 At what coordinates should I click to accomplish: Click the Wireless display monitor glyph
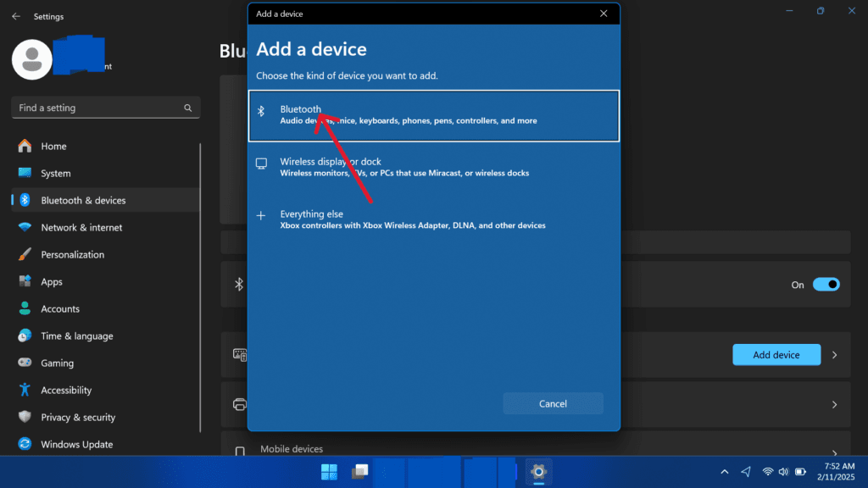pos(261,164)
